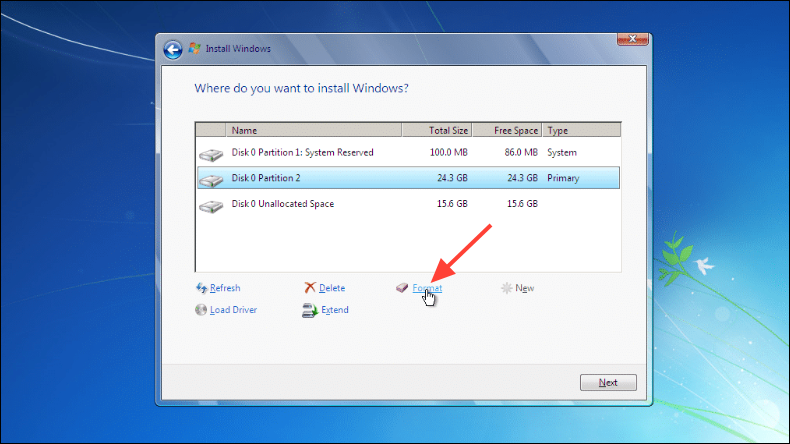Screen dimensions: 790x444
Task: Select Disk 0 Unallocated Space
Action: (408, 204)
